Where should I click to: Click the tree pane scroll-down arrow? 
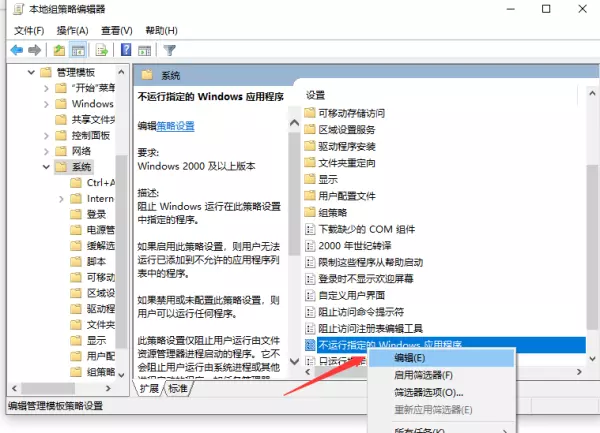point(121,375)
